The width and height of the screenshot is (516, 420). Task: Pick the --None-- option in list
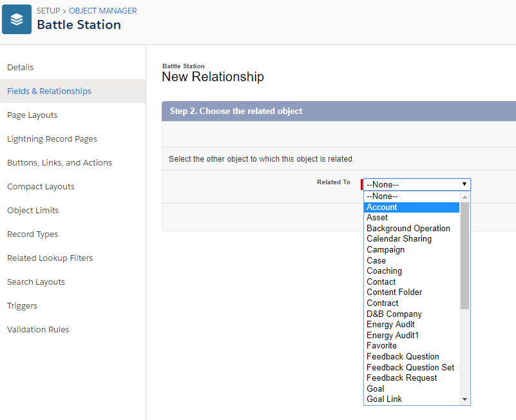click(382, 196)
